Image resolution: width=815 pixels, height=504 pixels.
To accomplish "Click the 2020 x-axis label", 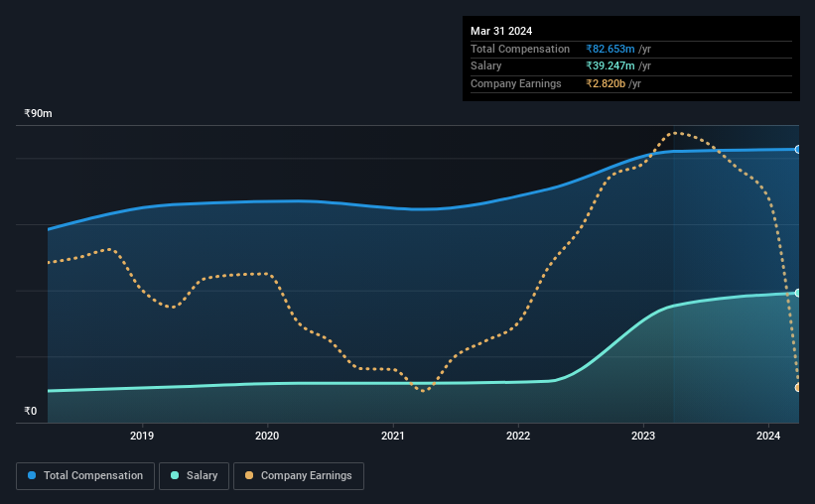I will pyautogui.click(x=267, y=436).
